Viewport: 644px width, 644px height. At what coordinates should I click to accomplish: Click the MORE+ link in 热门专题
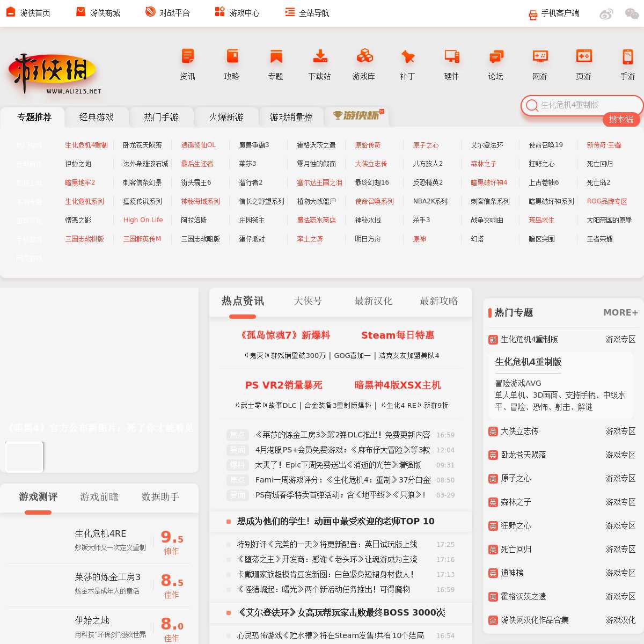click(x=620, y=312)
